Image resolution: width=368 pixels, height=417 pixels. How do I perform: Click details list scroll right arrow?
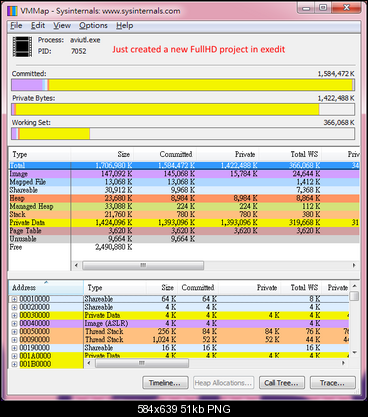pyautogui.click(x=344, y=363)
